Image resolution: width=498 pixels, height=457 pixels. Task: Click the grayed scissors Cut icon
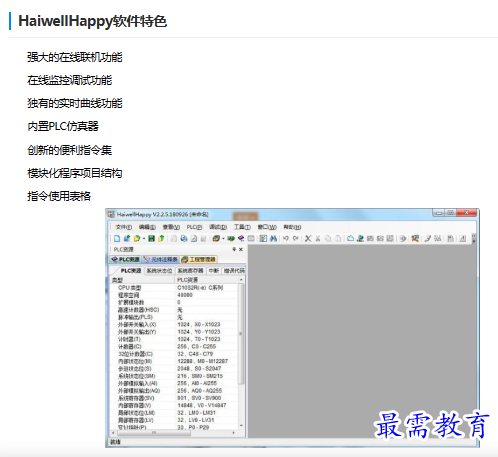(x=318, y=238)
